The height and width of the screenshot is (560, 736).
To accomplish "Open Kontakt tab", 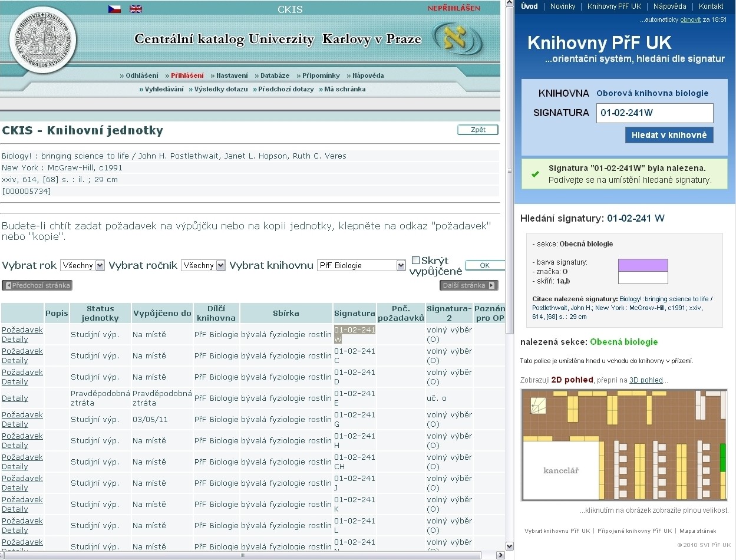I will coord(711,6).
